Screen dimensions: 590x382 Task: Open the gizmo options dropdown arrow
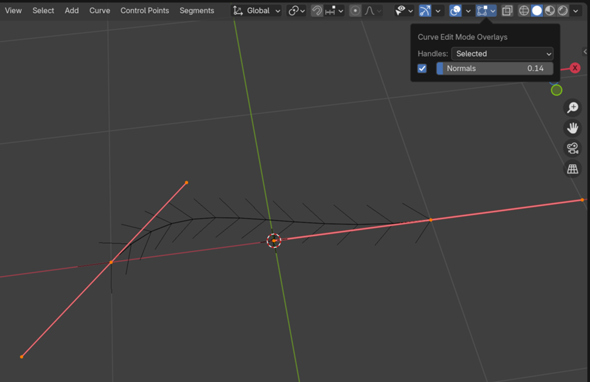438,11
